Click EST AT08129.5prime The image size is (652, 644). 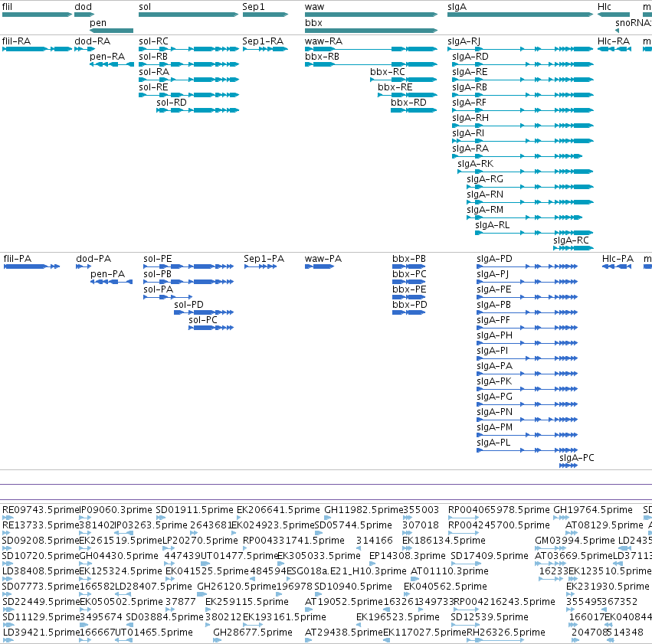coord(604,525)
